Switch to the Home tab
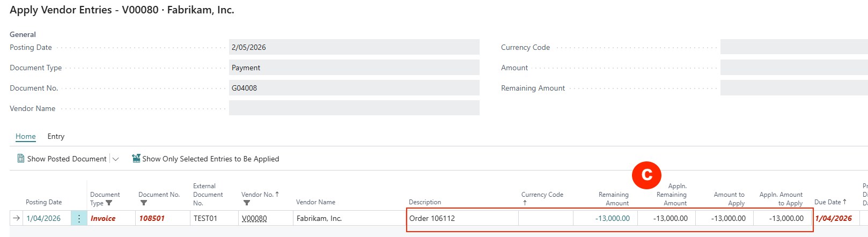Screen dimensions: 868x237 [26, 136]
